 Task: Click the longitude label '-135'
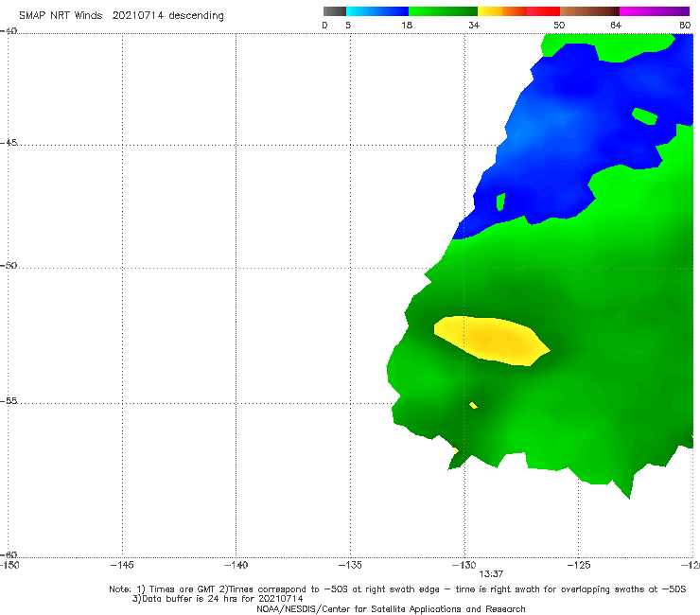(x=350, y=565)
